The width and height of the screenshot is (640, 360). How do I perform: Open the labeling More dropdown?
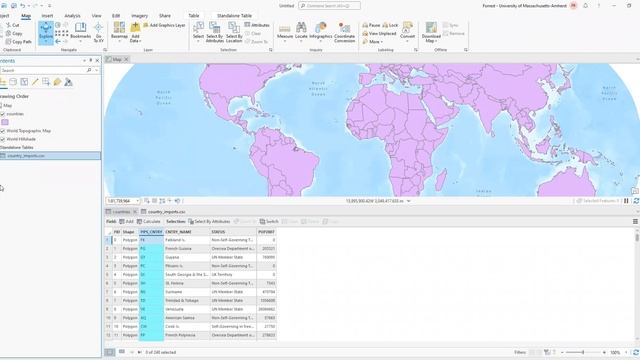(x=373, y=42)
